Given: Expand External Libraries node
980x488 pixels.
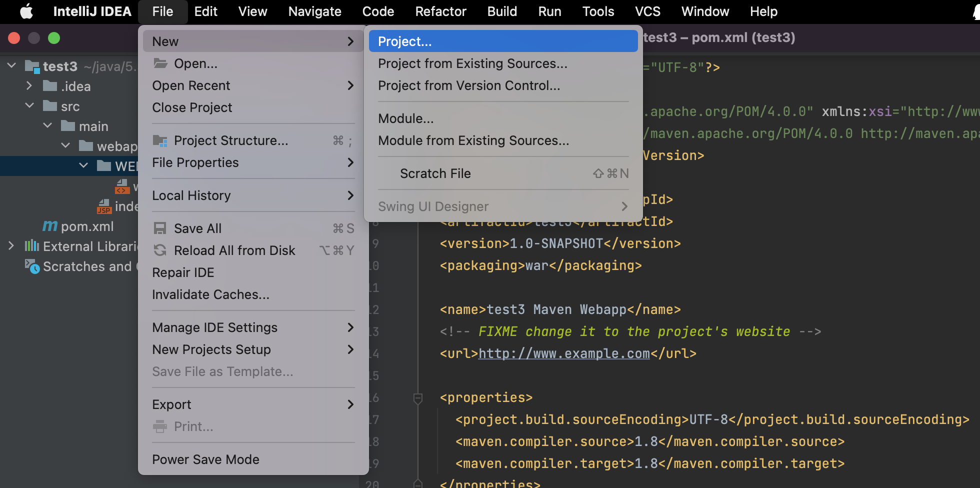Looking at the screenshot, I should pyautogui.click(x=11, y=246).
